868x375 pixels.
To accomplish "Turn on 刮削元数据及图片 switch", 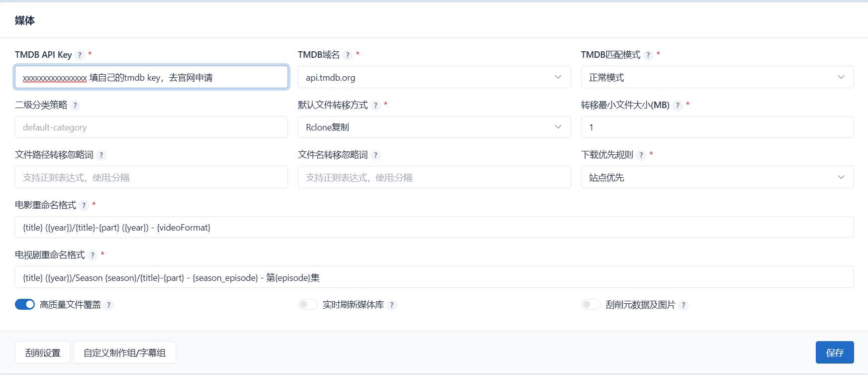I will (591, 305).
